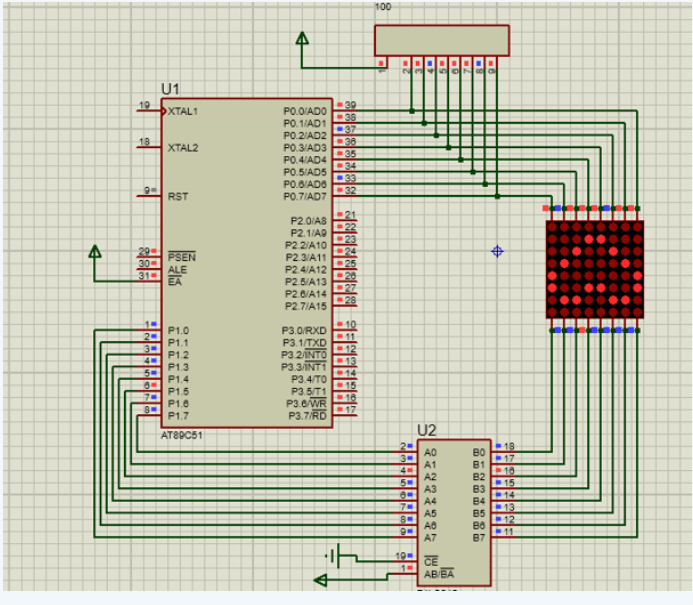Click the A0 pin label on U2
The height and width of the screenshot is (605, 693).
430,453
